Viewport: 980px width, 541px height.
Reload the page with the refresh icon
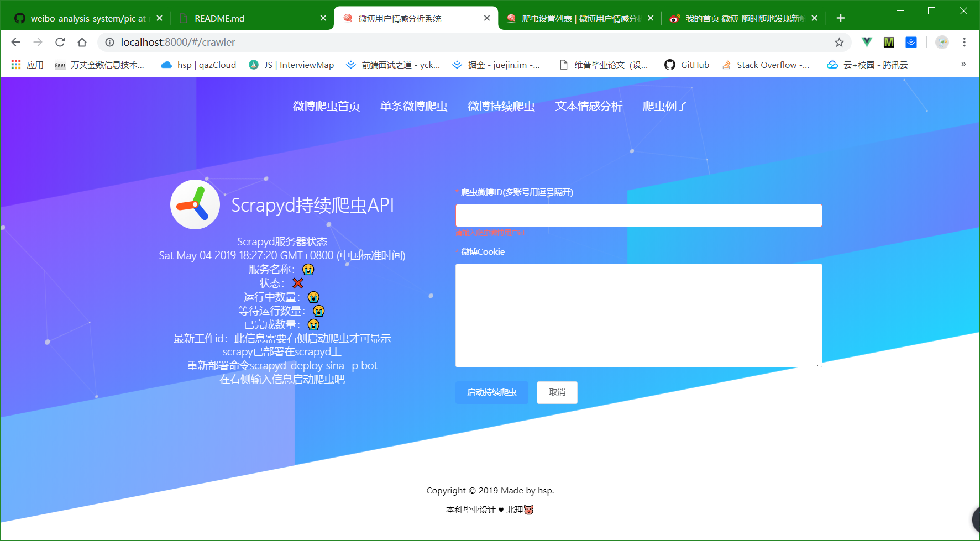click(60, 42)
